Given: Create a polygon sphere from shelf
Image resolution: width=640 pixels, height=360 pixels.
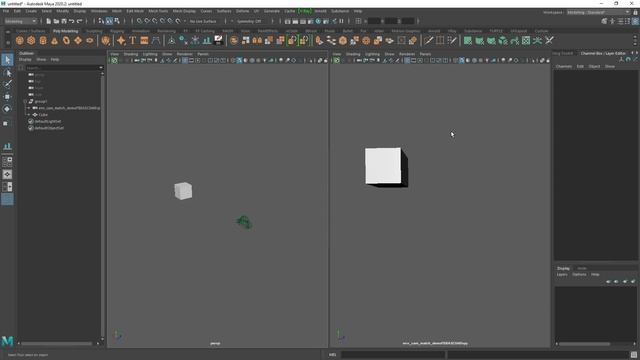Looking at the screenshot, I should click(x=20, y=40).
